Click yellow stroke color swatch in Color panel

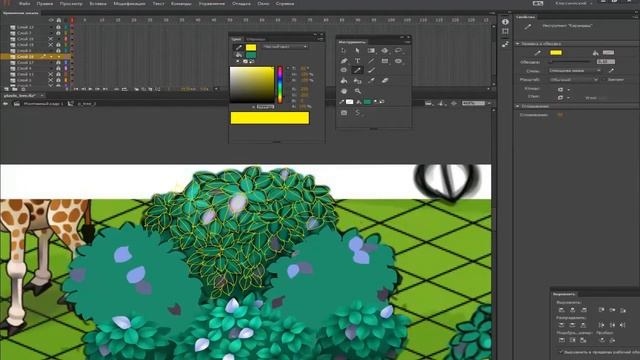[251, 47]
